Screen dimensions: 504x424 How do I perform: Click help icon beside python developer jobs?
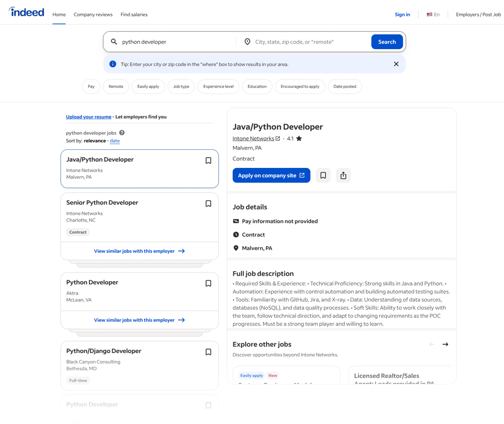coord(122,133)
